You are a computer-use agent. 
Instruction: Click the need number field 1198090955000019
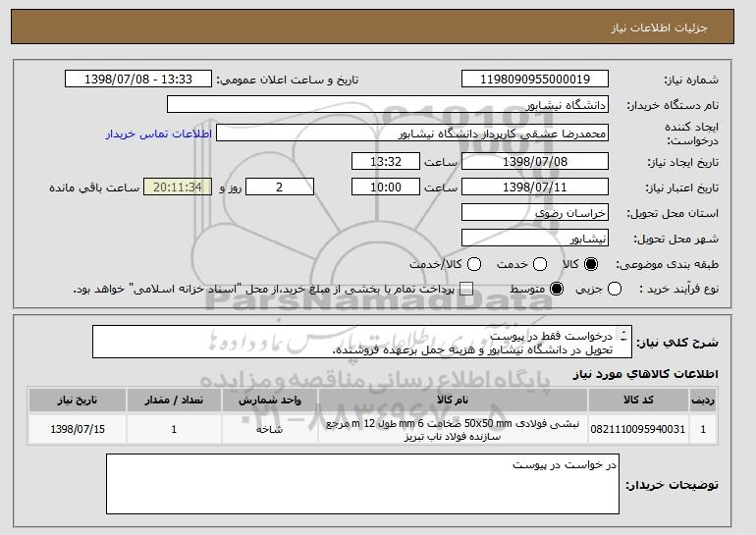[535, 80]
